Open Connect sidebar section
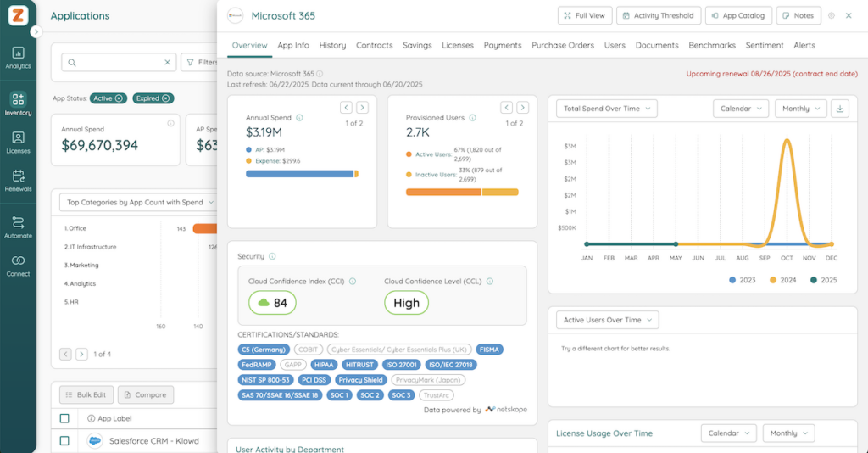868x453 pixels. [x=19, y=266]
